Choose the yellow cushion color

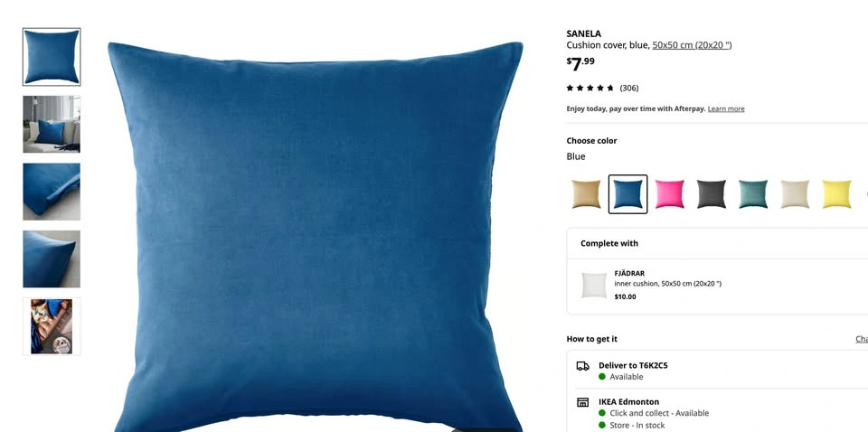pos(836,194)
